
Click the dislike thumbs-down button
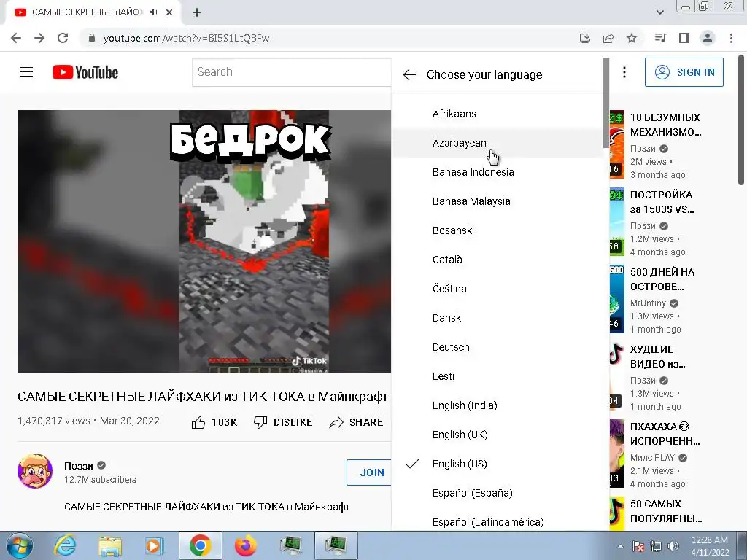[283, 422]
